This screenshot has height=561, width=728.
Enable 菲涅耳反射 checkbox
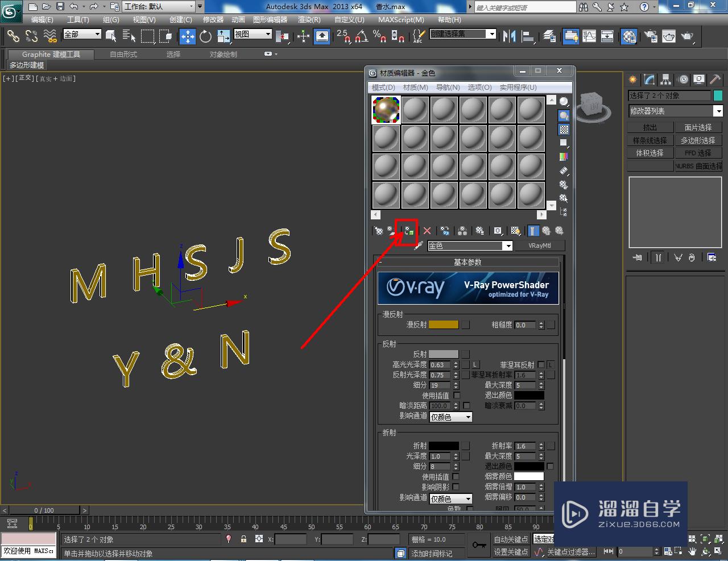tap(541, 365)
